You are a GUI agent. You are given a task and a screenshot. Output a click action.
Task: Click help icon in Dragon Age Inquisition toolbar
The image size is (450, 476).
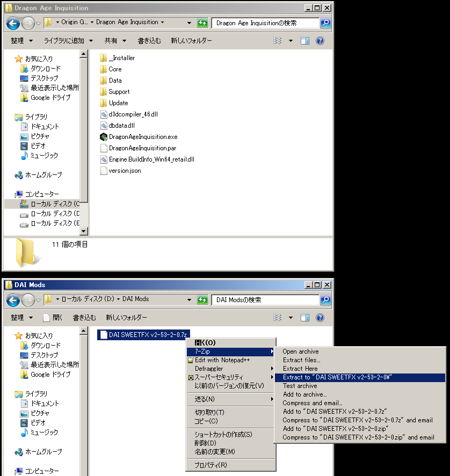[320, 41]
